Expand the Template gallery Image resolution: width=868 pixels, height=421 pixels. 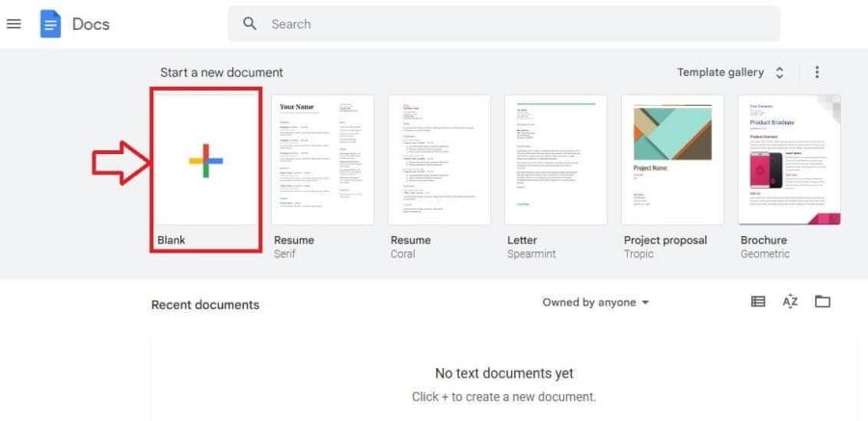[x=730, y=72]
